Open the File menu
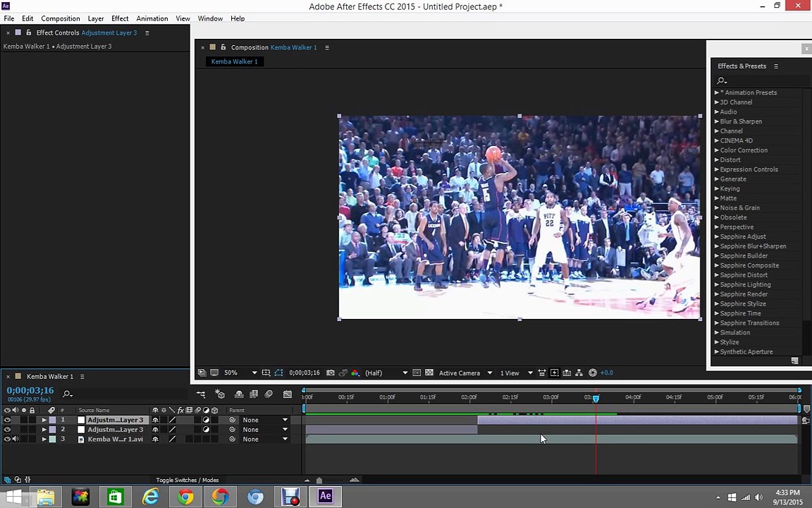812x508 pixels. coord(8,18)
